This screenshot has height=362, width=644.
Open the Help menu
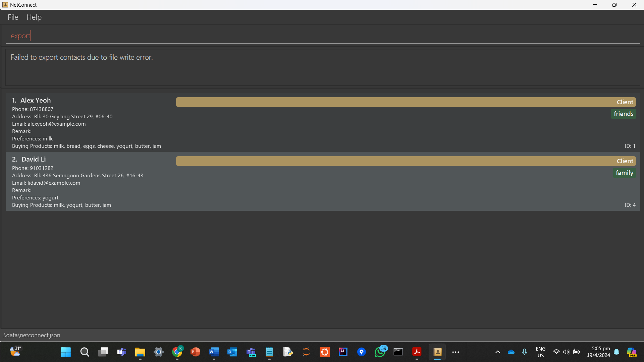pyautogui.click(x=34, y=17)
